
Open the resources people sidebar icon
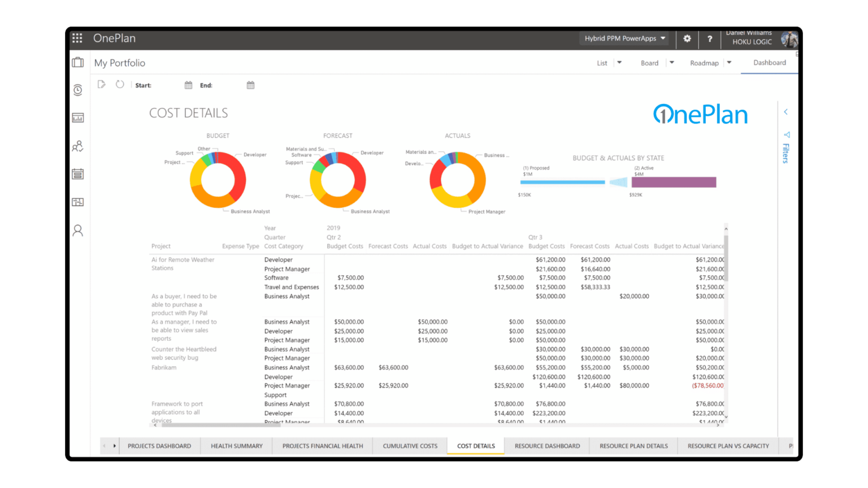tap(78, 146)
